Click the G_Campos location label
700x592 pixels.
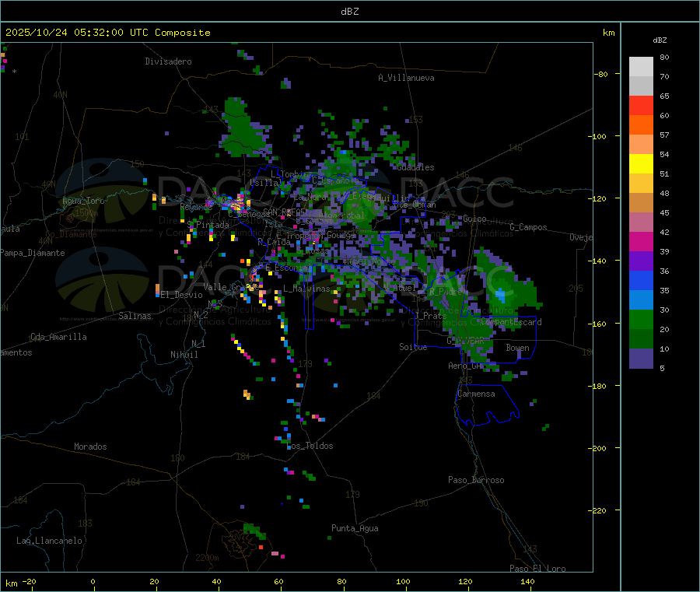[x=529, y=227]
